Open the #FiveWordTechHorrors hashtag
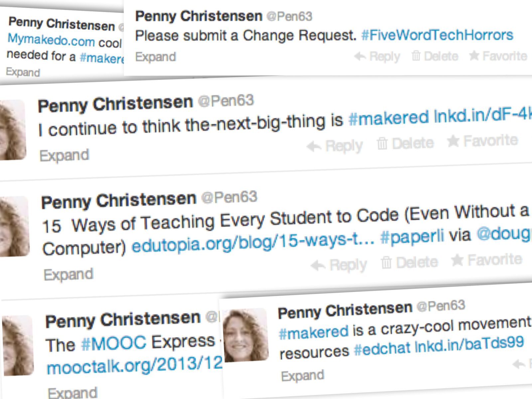The height and width of the screenshot is (399, 532). [x=437, y=35]
